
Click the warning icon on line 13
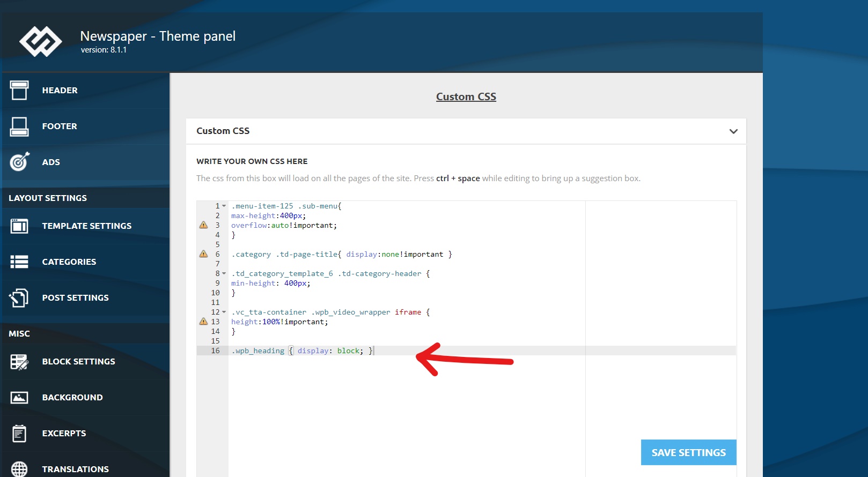point(203,322)
